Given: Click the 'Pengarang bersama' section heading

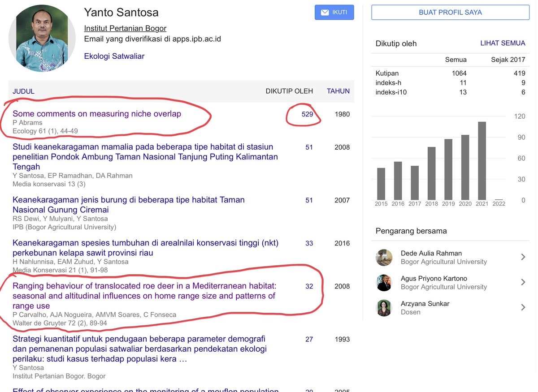Looking at the screenshot, I should 411,231.
